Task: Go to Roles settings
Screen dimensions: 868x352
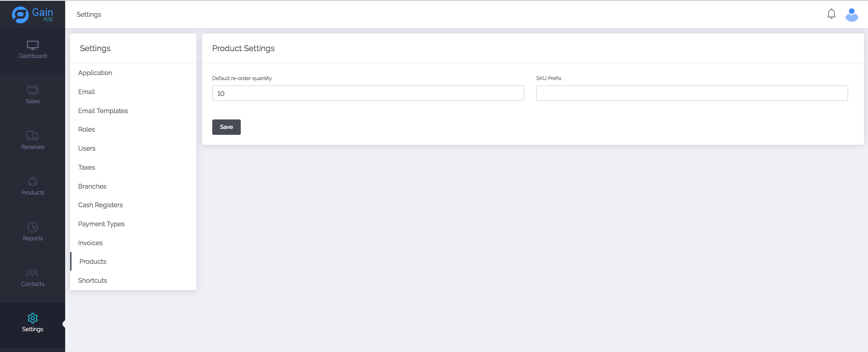Action: tap(86, 129)
